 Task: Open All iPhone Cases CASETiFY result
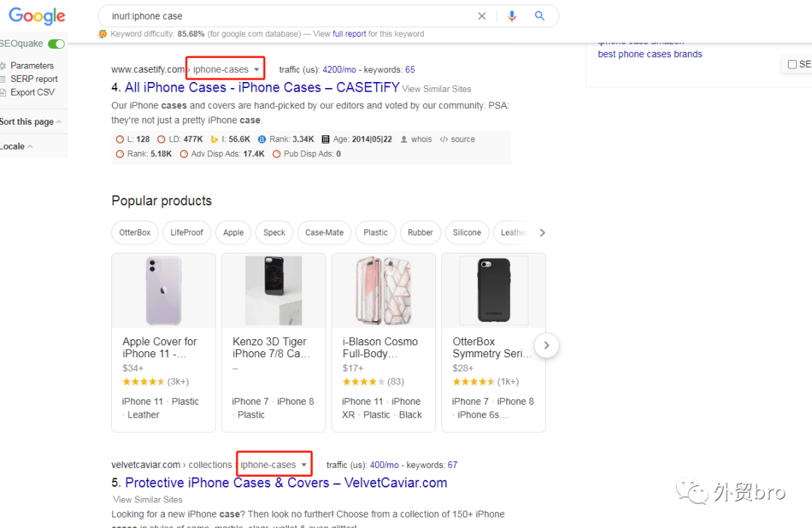pos(262,87)
